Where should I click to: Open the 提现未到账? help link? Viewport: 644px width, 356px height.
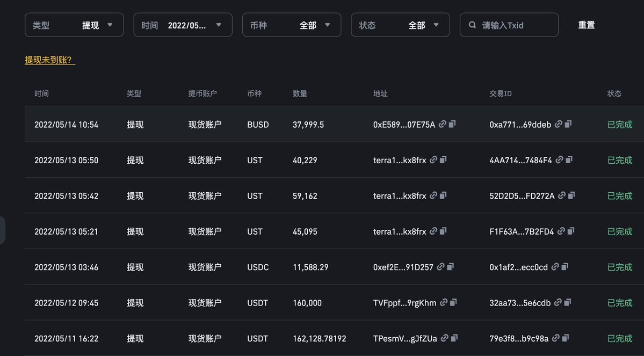[x=50, y=60]
